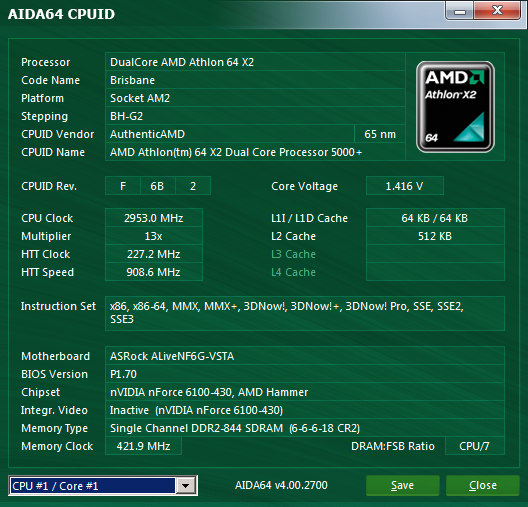The image size is (528, 507).
Task: Click the CPUID Rev. 'F' cell
Action: (x=123, y=186)
